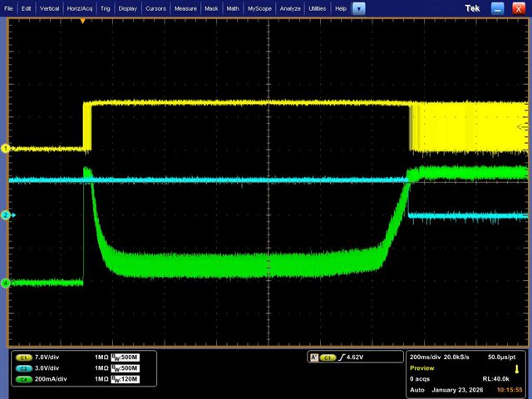Open the File menu
This screenshot has width=532, height=399.
[x=8, y=8]
